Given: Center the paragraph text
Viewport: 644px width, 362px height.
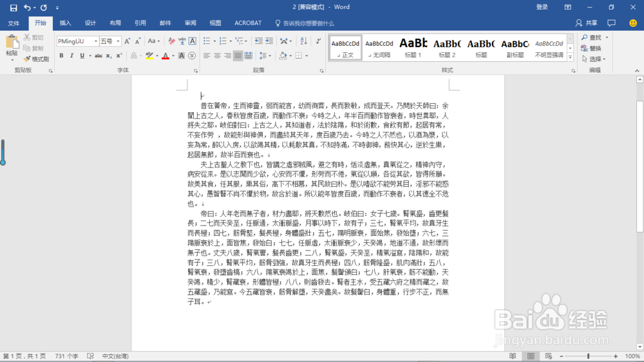Looking at the screenshot, I should pos(217,56).
